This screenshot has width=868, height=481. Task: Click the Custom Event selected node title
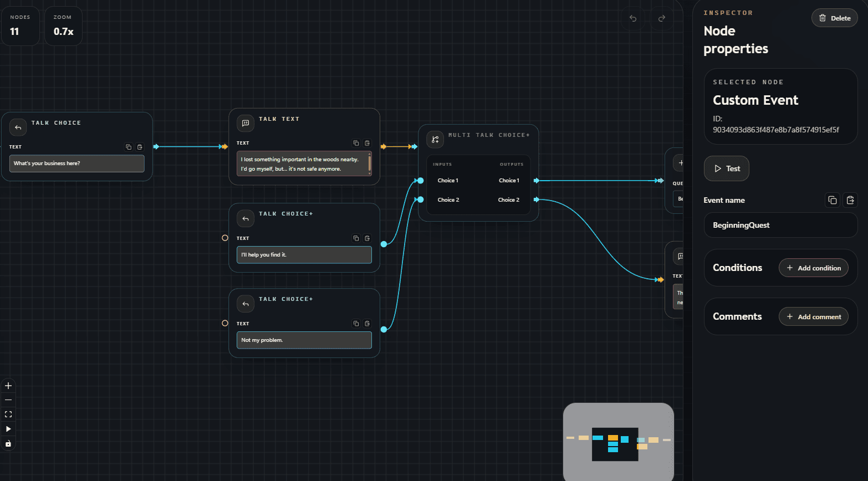(755, 100)
